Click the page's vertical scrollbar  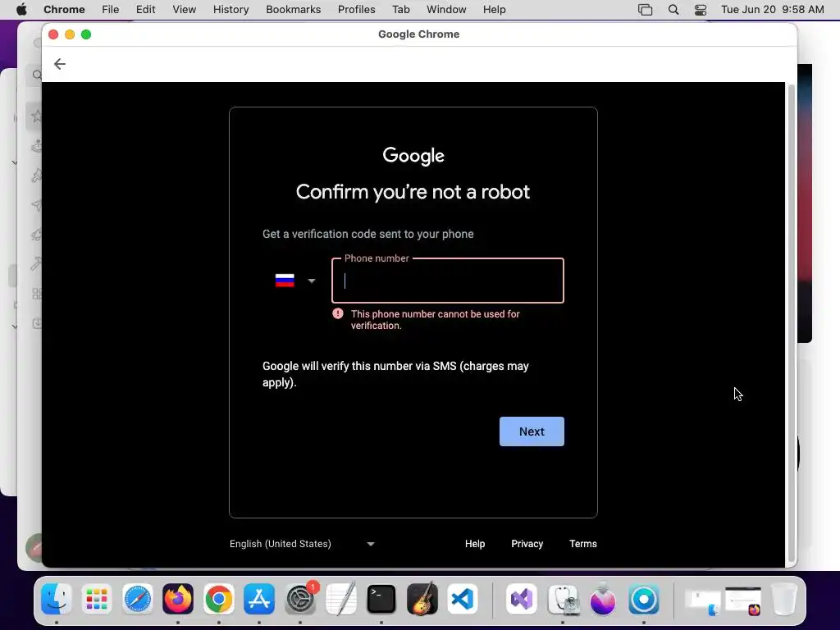point(791,322)
